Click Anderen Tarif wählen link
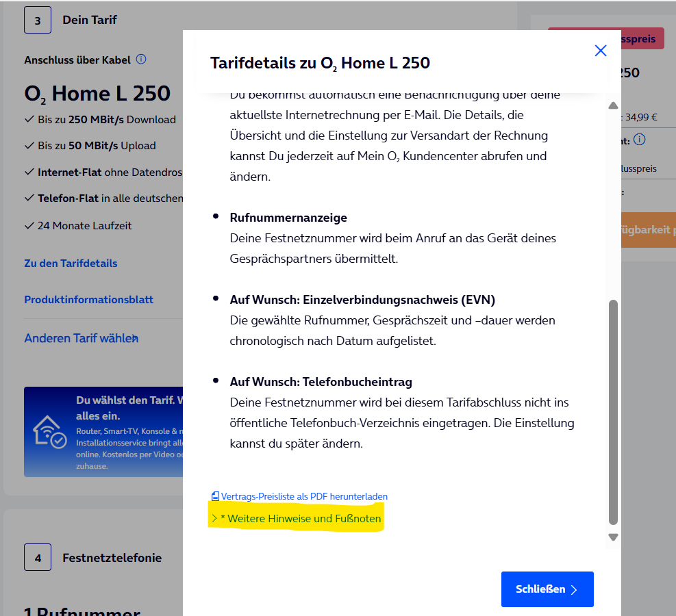 (x=82, y=338)
